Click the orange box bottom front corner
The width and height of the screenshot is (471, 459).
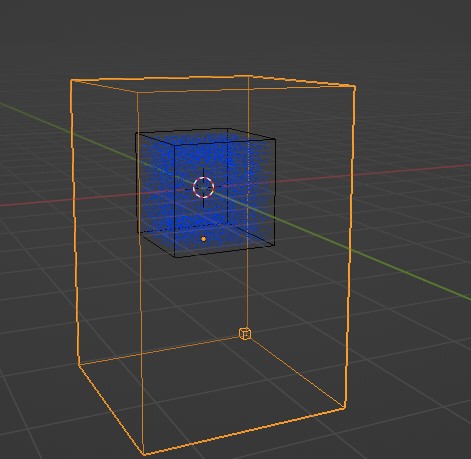click(144, 454)
